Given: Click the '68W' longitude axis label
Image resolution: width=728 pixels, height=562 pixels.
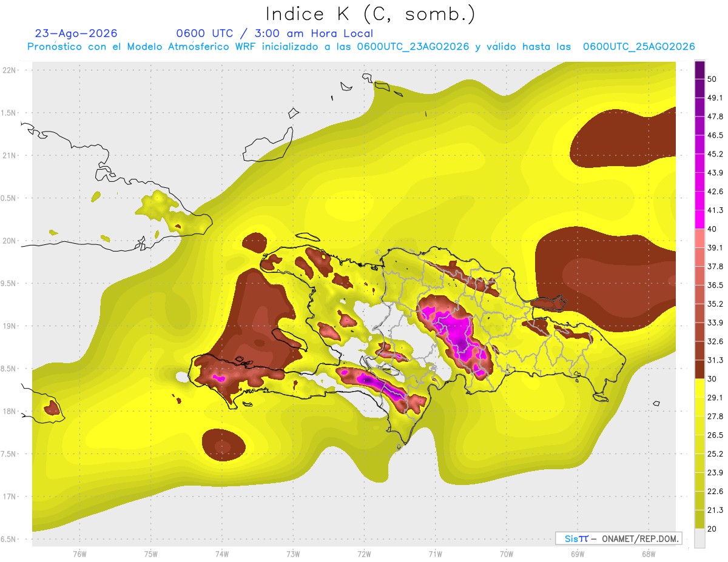Looking at the screenshot, I should click(x=648, y=554).
